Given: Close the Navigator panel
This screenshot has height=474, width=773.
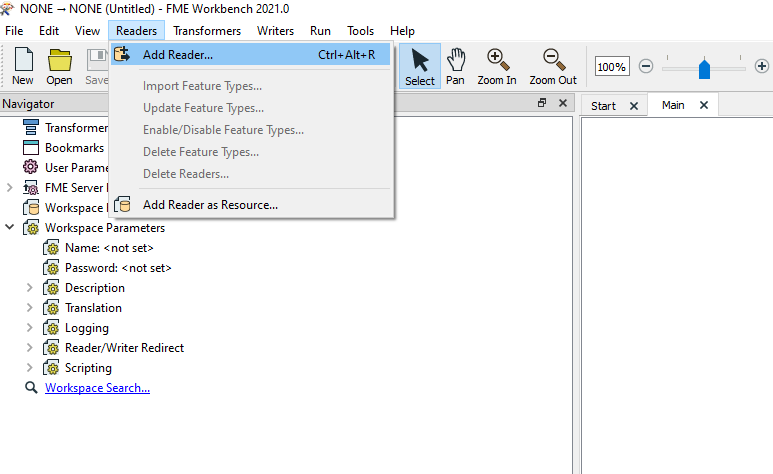Looking at the screenshot, I should point(563,103).
